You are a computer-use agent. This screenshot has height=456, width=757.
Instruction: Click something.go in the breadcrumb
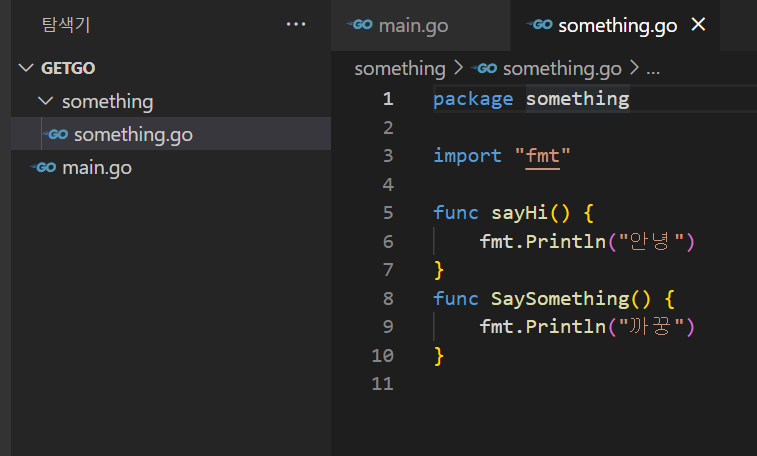pyautogui.click(x=562, y=69)
